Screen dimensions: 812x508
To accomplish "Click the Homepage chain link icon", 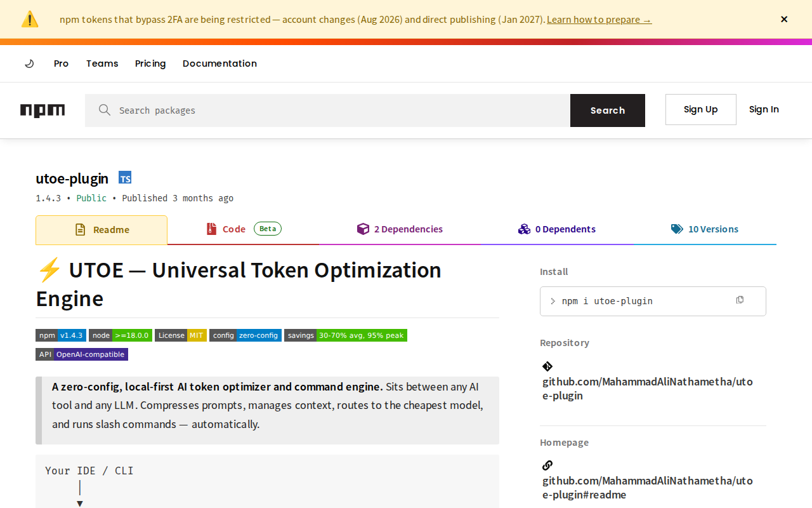I will (547, 465).
